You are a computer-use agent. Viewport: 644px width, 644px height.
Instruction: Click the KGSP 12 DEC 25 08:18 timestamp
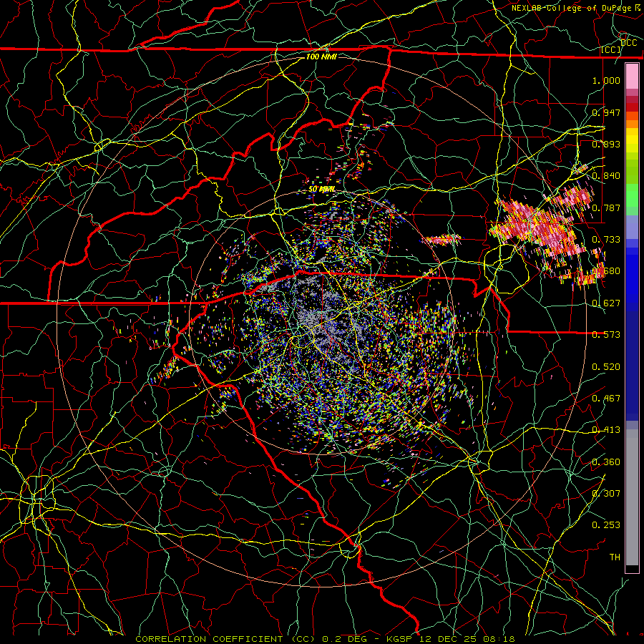[450, 639]
